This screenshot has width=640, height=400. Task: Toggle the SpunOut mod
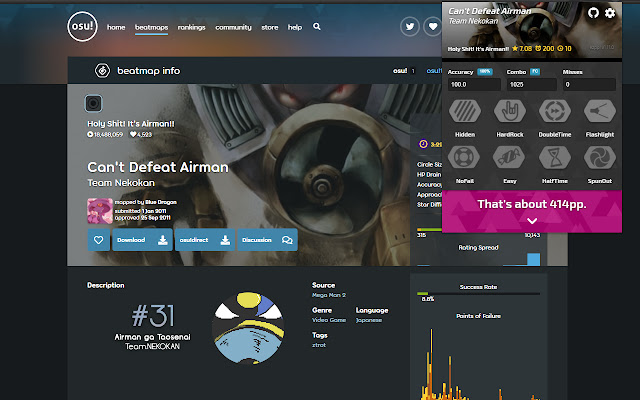[600, 157]
